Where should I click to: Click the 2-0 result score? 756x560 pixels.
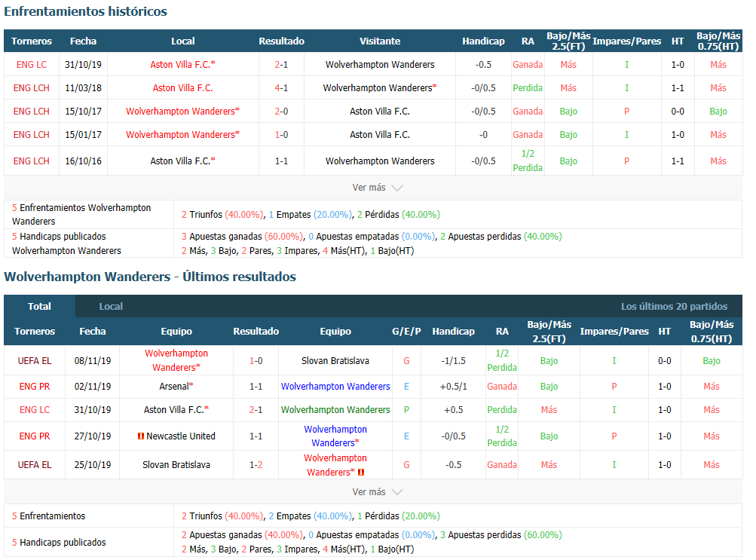(282, 112)
